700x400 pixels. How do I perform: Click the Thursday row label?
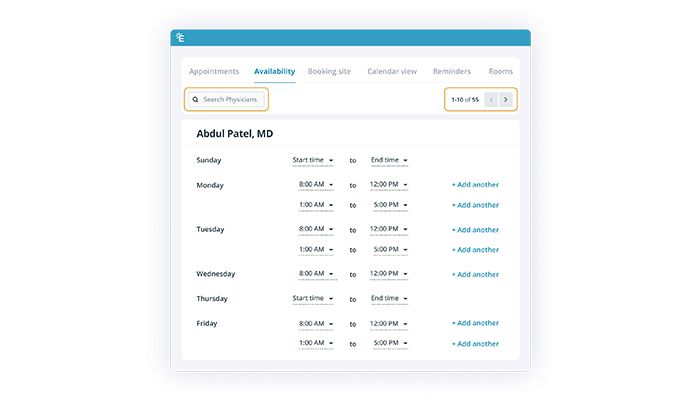(212, 299)
